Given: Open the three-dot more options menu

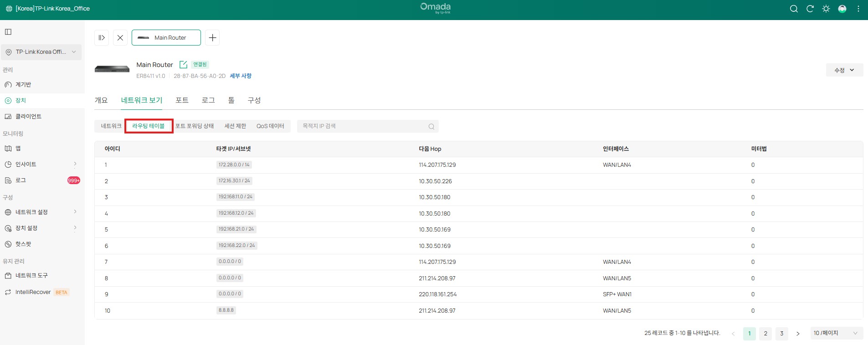Looking at the screenshot, I should click(858, 9).
